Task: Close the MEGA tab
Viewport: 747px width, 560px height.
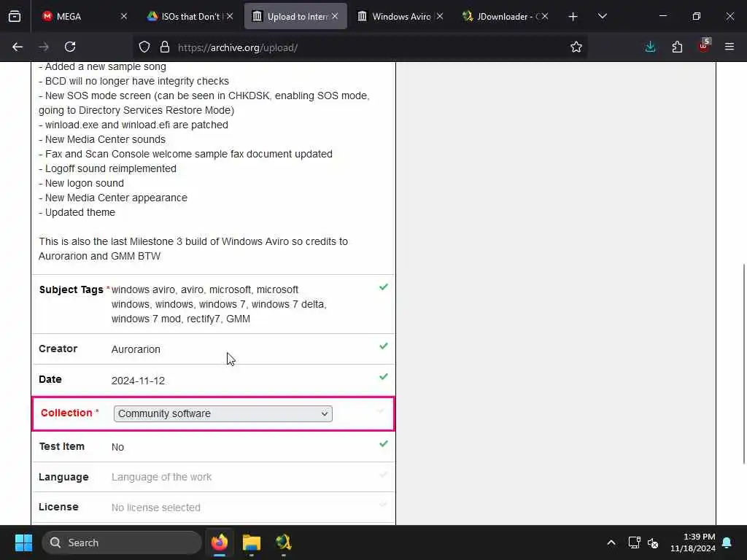Action: click(x=124, y=16)
